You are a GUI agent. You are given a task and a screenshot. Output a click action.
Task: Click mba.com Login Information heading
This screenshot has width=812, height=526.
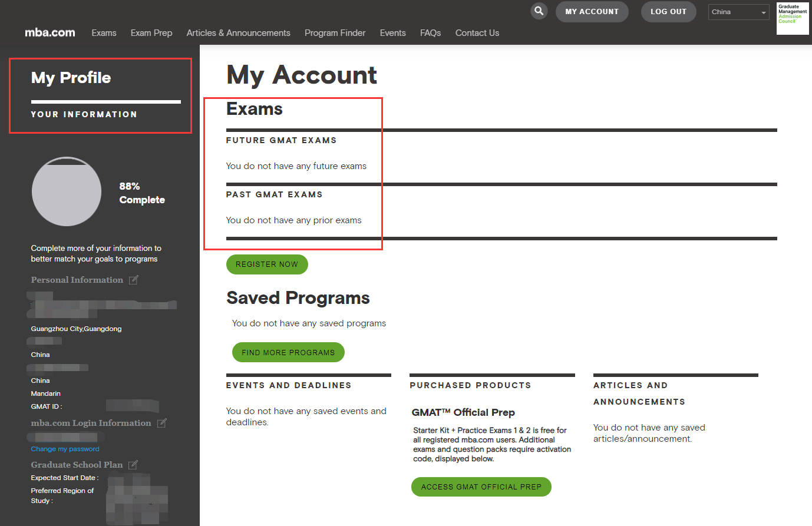pyautogui.click(x=91, y=423)
